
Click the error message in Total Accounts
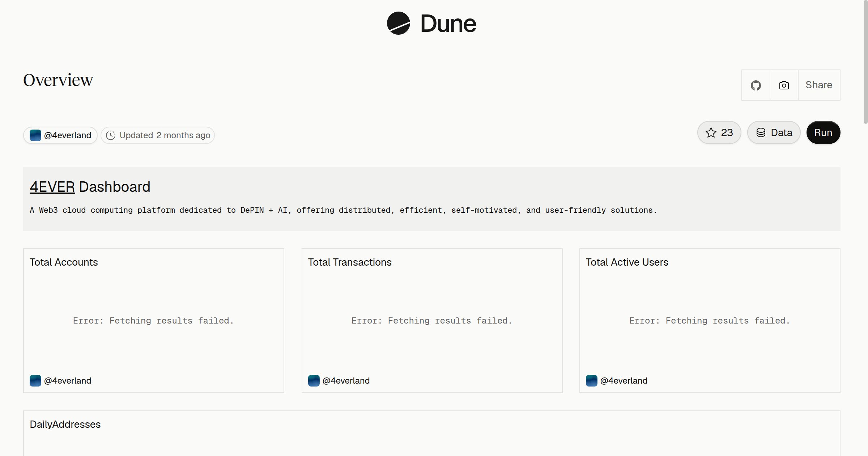click(153, 321)
